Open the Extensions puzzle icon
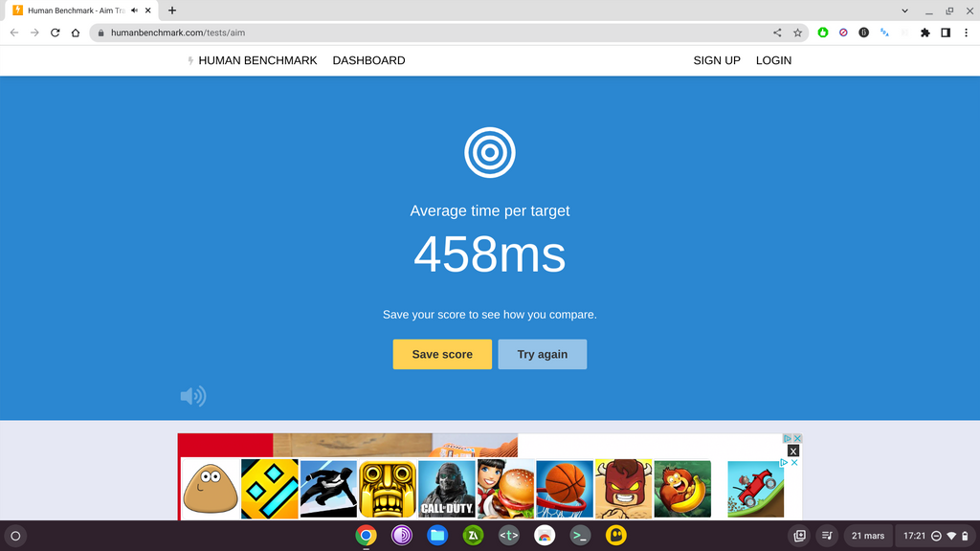This screenshot has height=551, width=980. coord(924,33)
